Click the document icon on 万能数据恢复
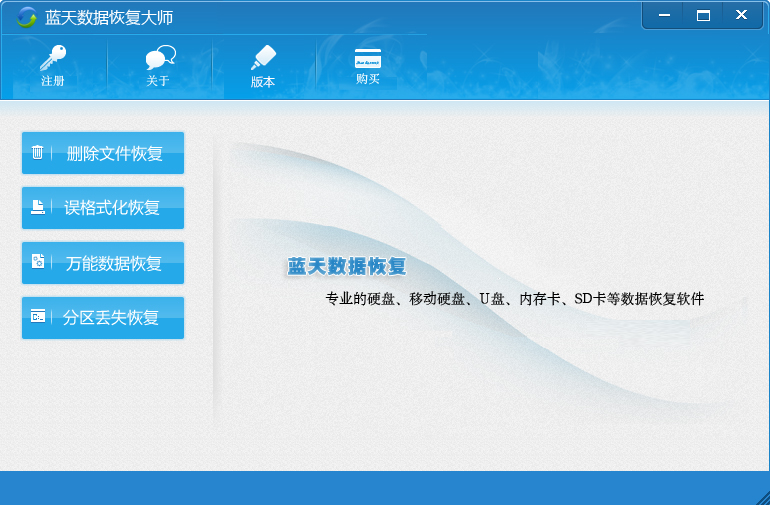 (x=38, y=262)
